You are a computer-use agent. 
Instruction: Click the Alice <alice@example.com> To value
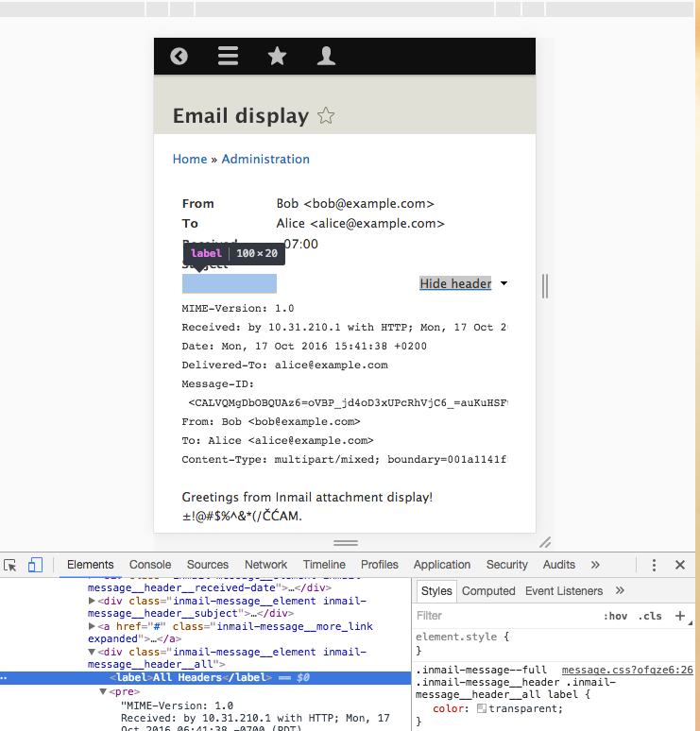click(361, 223)
